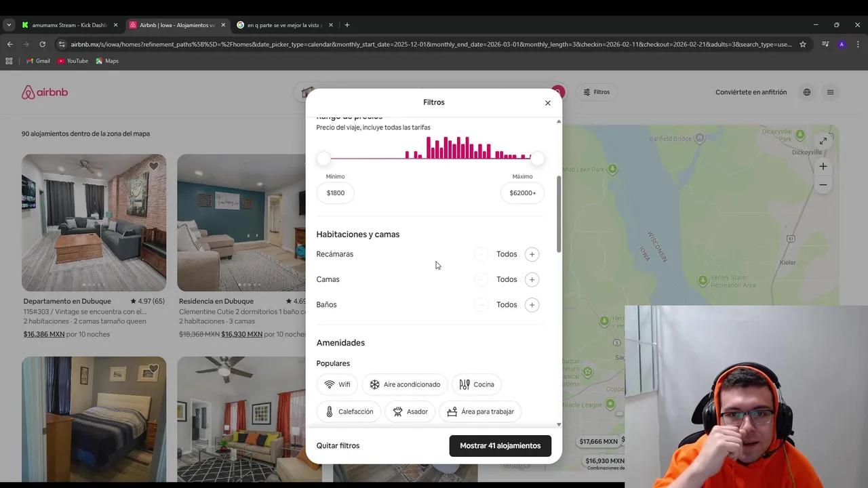Toggle the Calefacción amenity chip
Screen dimensions: 868x488
click(x=349, y=411)
